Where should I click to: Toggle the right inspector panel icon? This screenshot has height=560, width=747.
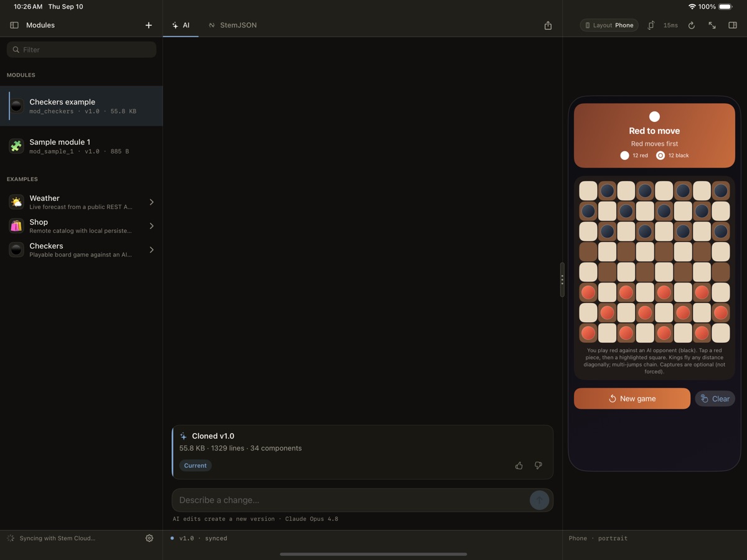[733, 26]
